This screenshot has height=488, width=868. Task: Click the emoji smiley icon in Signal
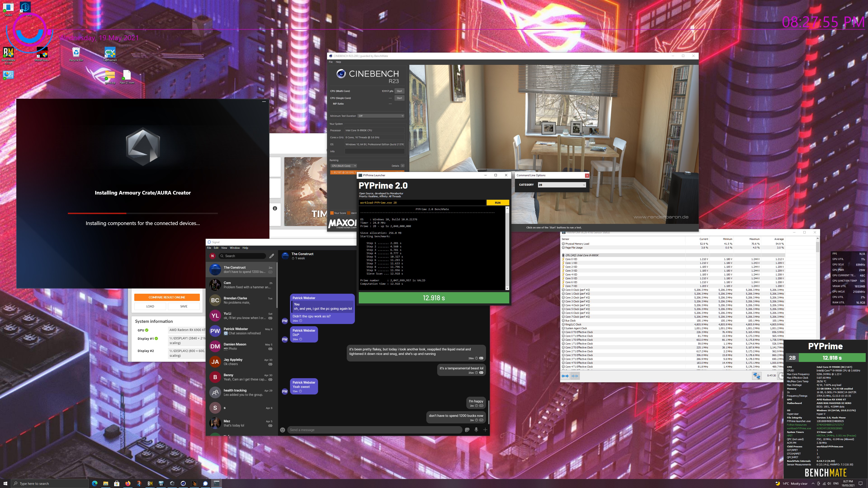[x=282, y=430]
